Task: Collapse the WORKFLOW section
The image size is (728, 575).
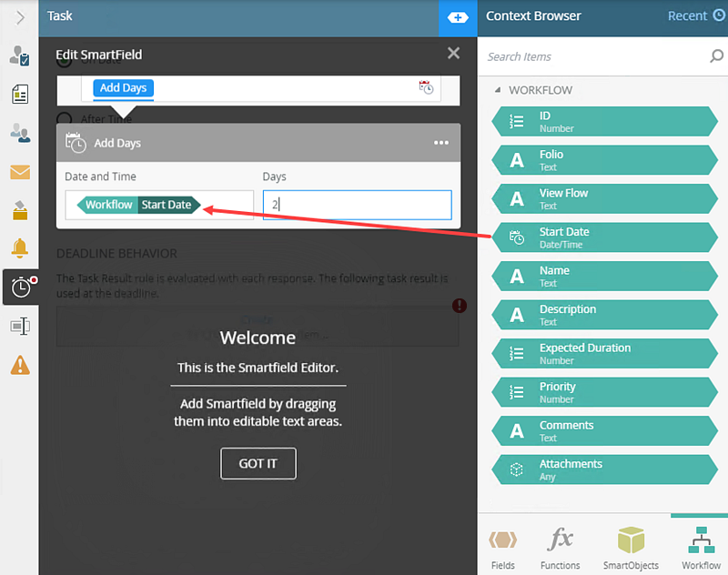Action: pyautogui.click(x=498, y=90)
